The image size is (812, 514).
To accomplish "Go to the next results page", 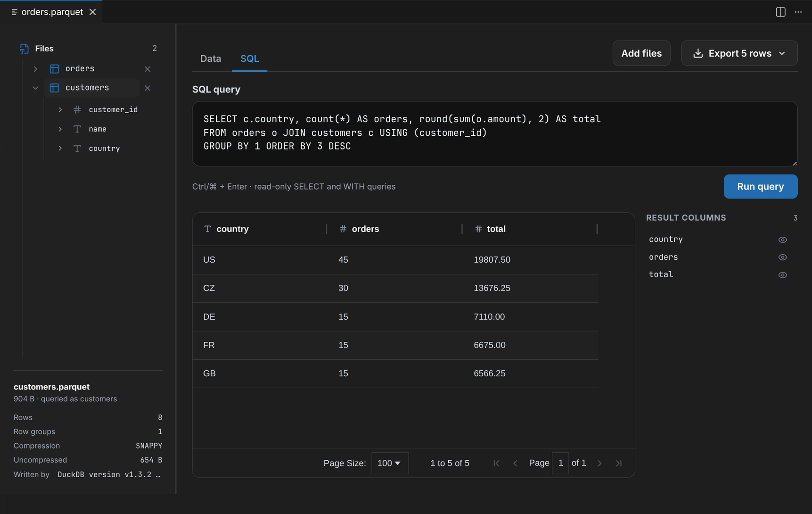I will [599, 463].
